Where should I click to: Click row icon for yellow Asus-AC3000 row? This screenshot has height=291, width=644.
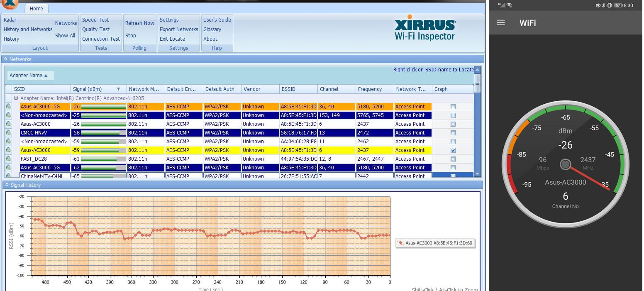[8, 150]
